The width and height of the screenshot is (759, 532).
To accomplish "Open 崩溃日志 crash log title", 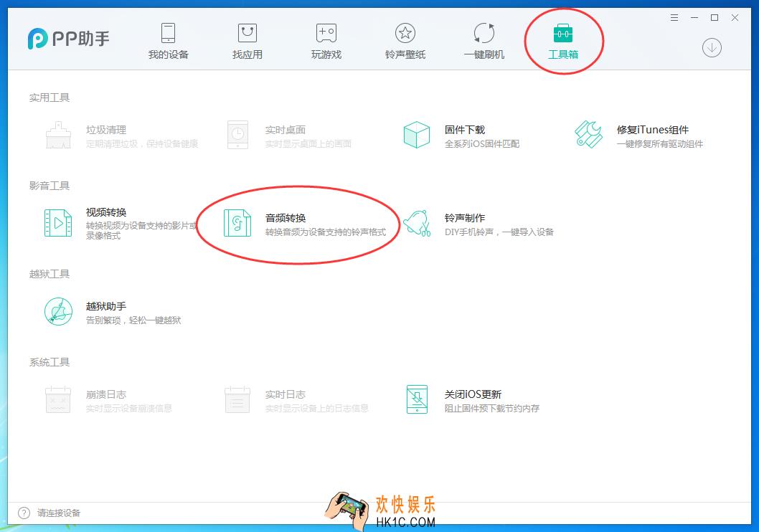I will point(106,394).
